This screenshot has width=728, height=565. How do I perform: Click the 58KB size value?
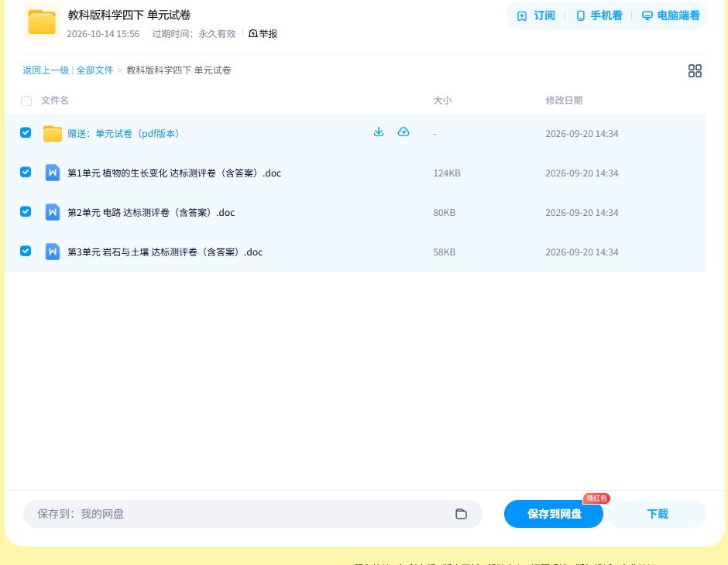(x=444, y=252)
